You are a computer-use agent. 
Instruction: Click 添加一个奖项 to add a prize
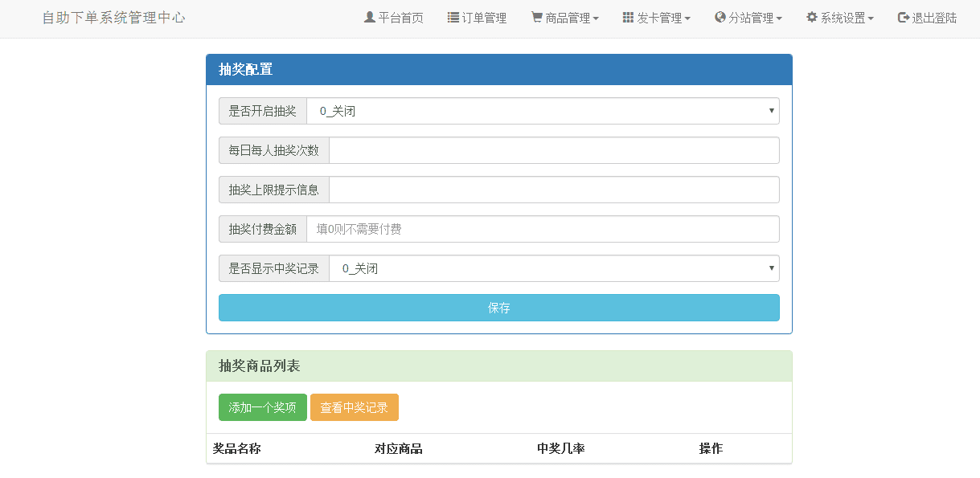pyautogui.click(x=262, y=407)
